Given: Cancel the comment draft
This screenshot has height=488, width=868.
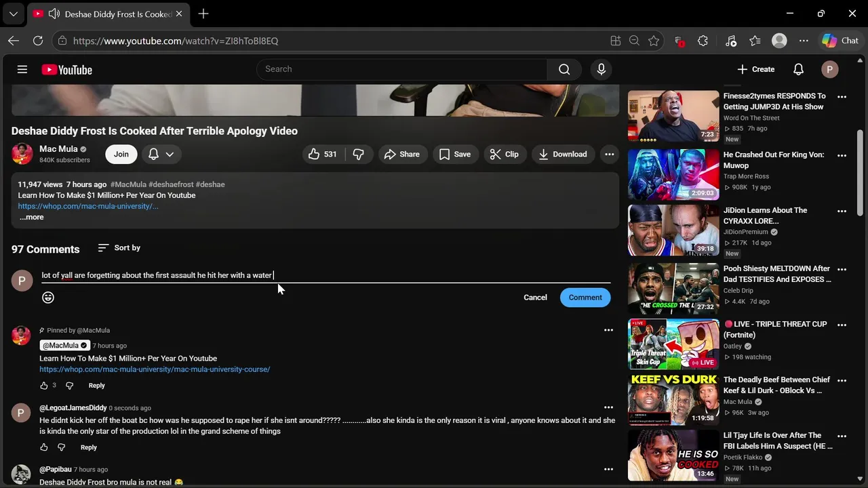Looking at the screenshot, I should click(x=535, y=298).
